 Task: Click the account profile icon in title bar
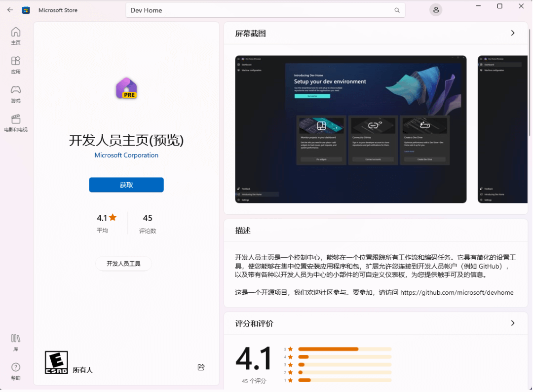[435, 9]
